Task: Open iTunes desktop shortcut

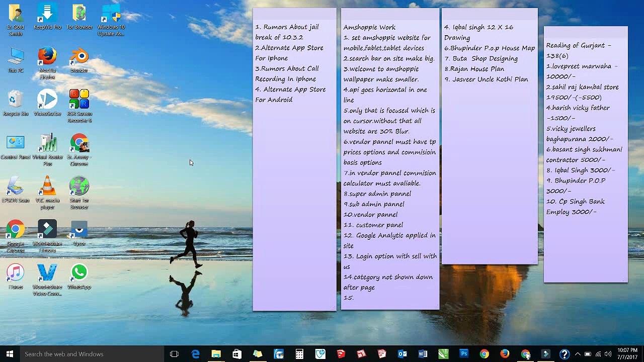Action: tap(16, 277)
